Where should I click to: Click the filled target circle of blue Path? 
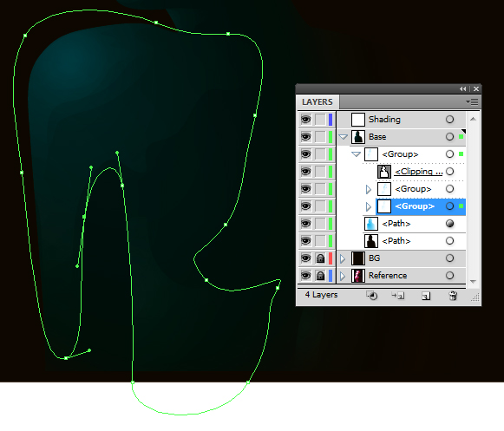click(449, 224)
